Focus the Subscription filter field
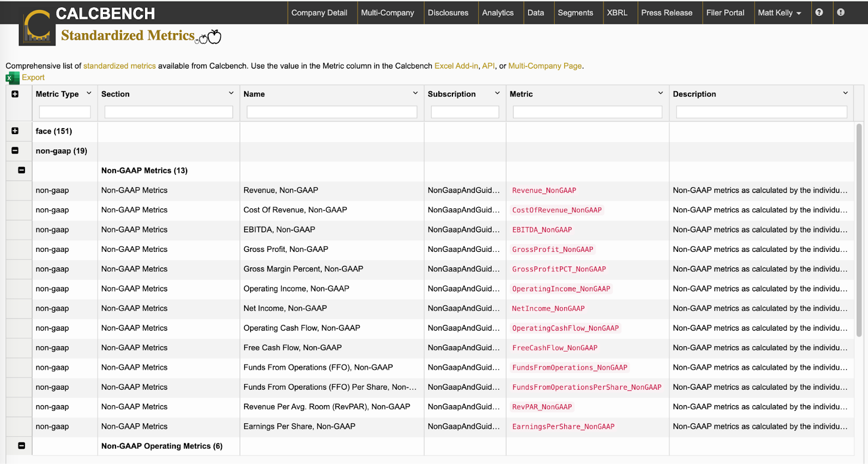This screenshot has width=868, height=464. point(465,112)
